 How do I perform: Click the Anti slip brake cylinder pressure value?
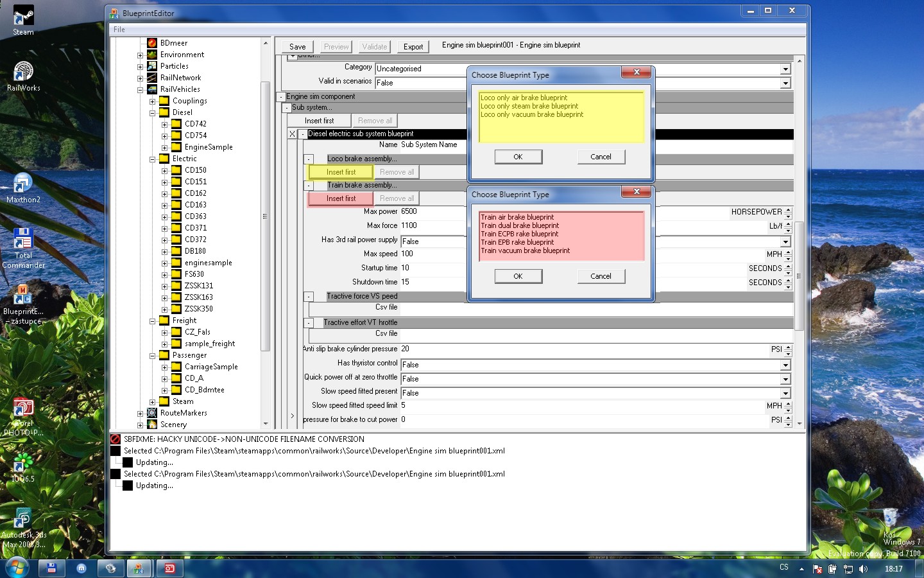pos(584,349)
